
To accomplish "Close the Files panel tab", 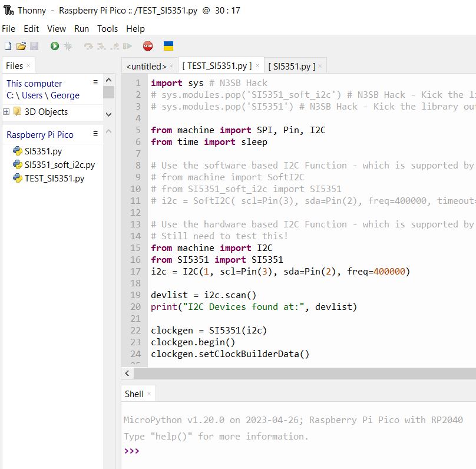I will (28, 66).
